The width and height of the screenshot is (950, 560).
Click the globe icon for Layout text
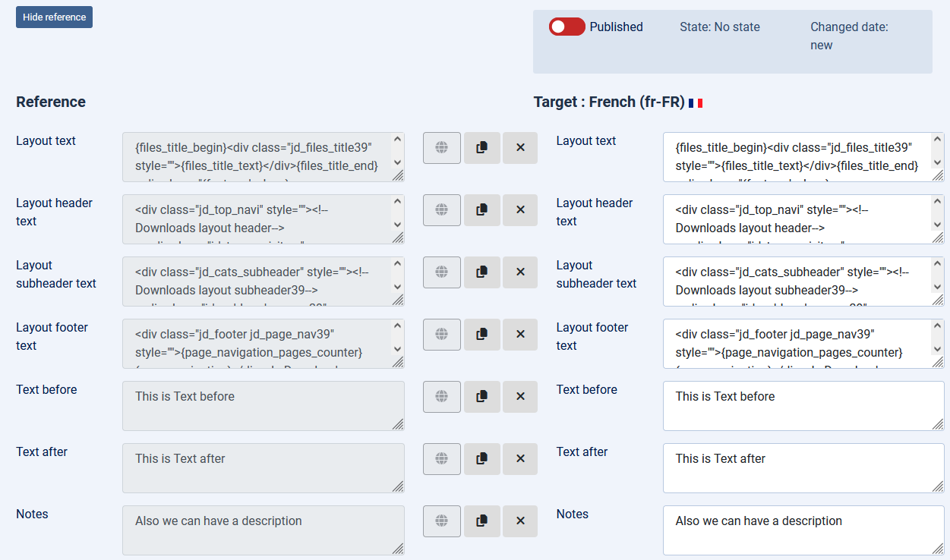[441, 147]
